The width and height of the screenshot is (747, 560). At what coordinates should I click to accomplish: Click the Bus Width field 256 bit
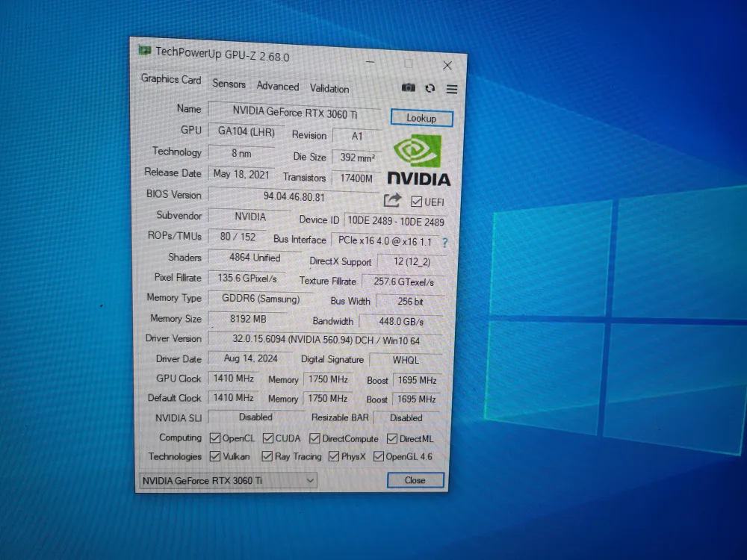coord(411,302)
